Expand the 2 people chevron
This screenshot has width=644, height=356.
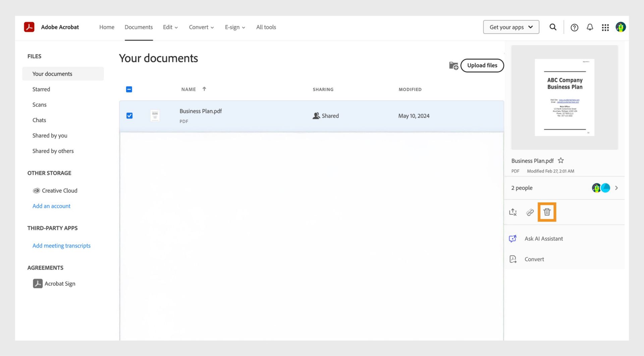click(616, 188)
